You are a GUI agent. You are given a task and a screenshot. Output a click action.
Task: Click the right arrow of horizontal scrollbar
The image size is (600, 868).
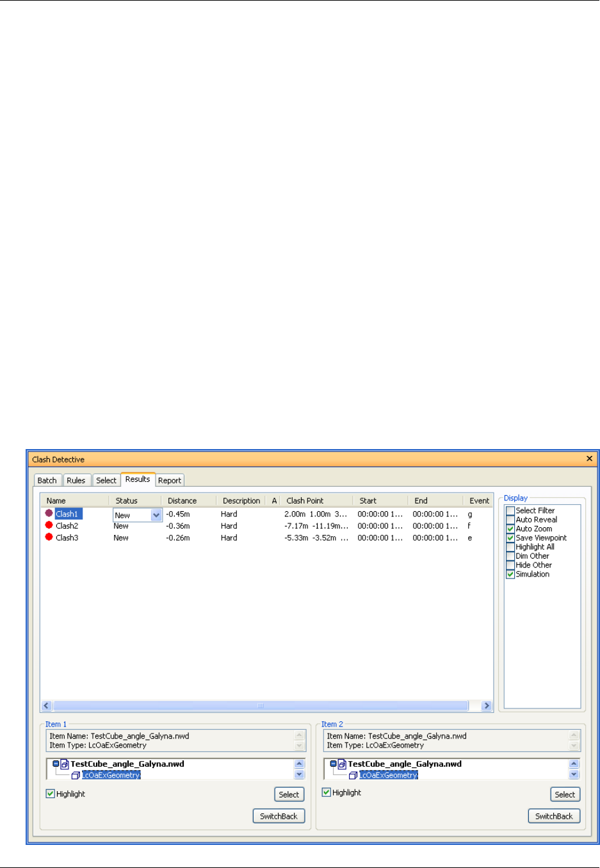click(487, 705)
